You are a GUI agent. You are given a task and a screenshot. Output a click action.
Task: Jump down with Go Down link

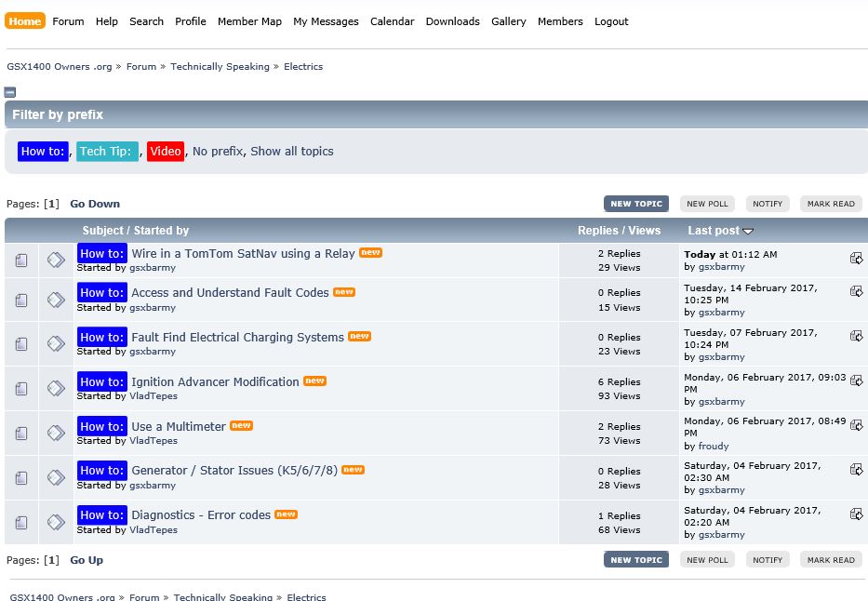[95, 204]
